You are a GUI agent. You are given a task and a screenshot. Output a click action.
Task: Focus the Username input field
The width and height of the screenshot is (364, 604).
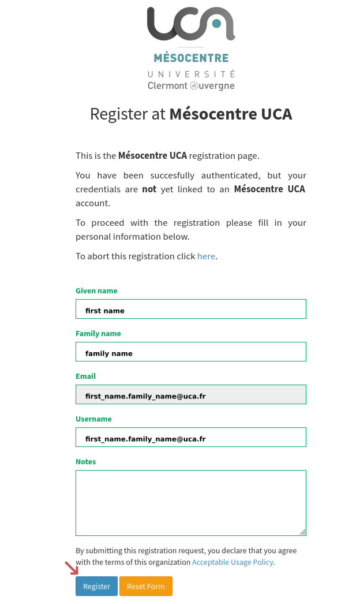[190, 437]
